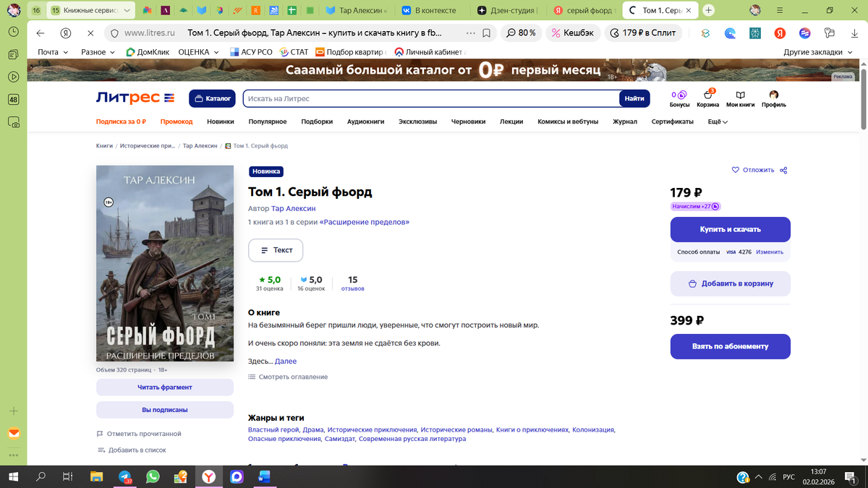Click the Отложить heart icon
This screenshot has width=868, height=488.
click(736, 170)
